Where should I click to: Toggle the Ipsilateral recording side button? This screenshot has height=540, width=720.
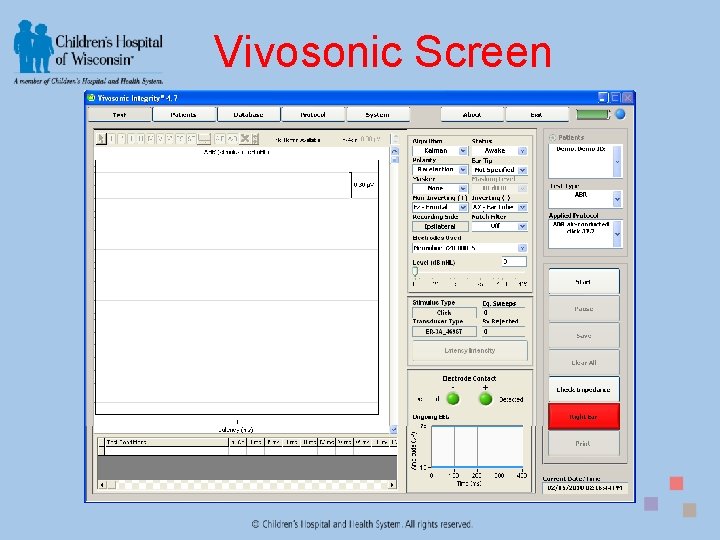tap(440, 226)
